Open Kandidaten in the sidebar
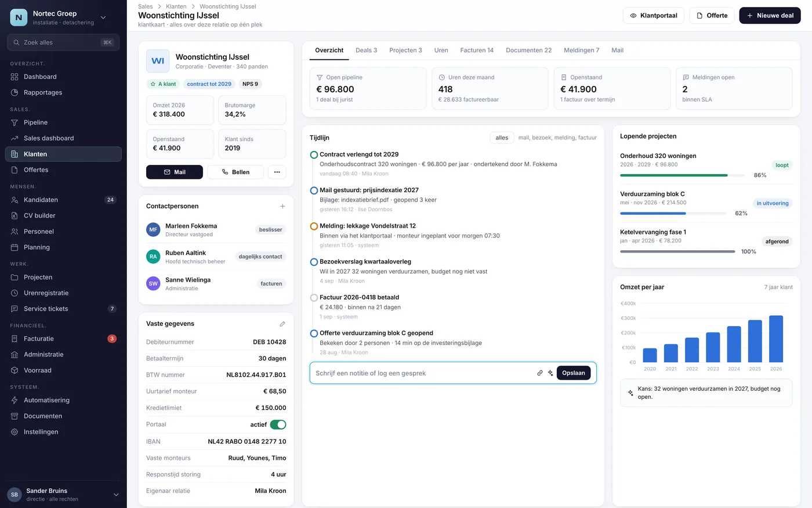 (x=63, y=200)
